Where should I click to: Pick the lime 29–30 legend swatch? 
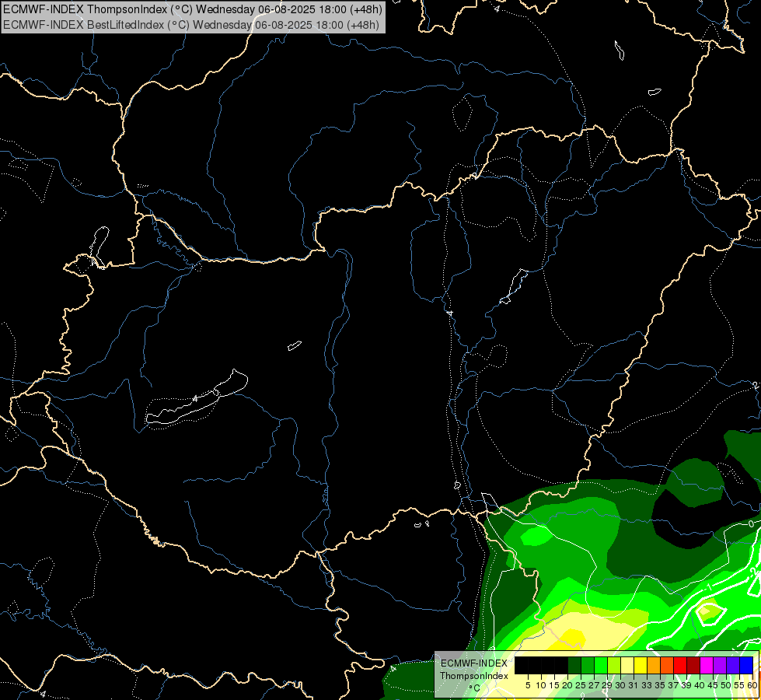pos(614,665)
